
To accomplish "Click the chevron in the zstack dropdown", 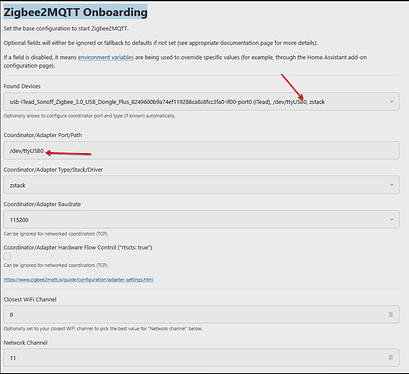I will [x=392, y=185].
